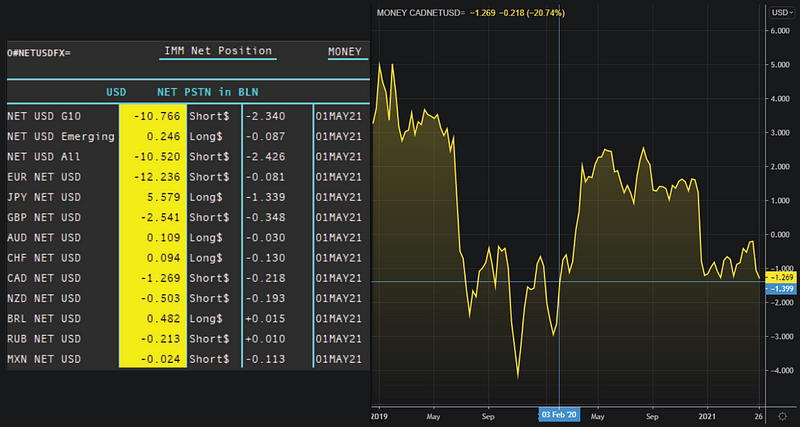The width and height of the screenshot is (800, 427).
Task: Click the MONEY header link
Action: coord(344,51)
